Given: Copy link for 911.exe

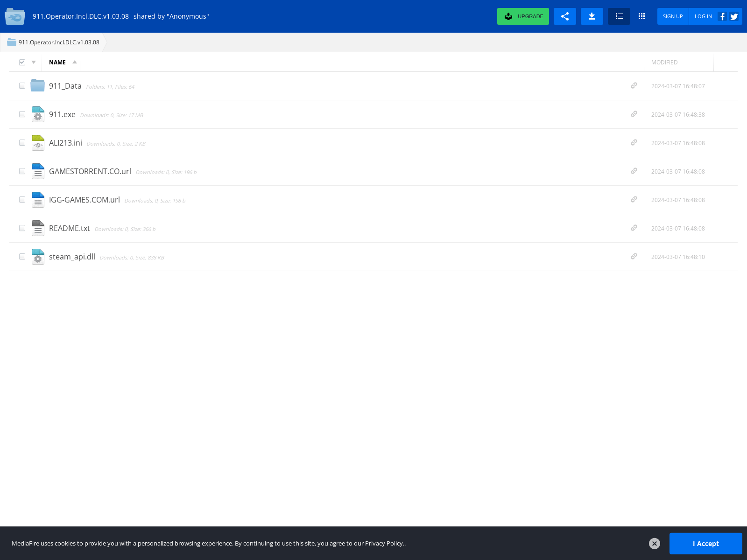Looking at the screenshot, I should click(x=634, y=114).
